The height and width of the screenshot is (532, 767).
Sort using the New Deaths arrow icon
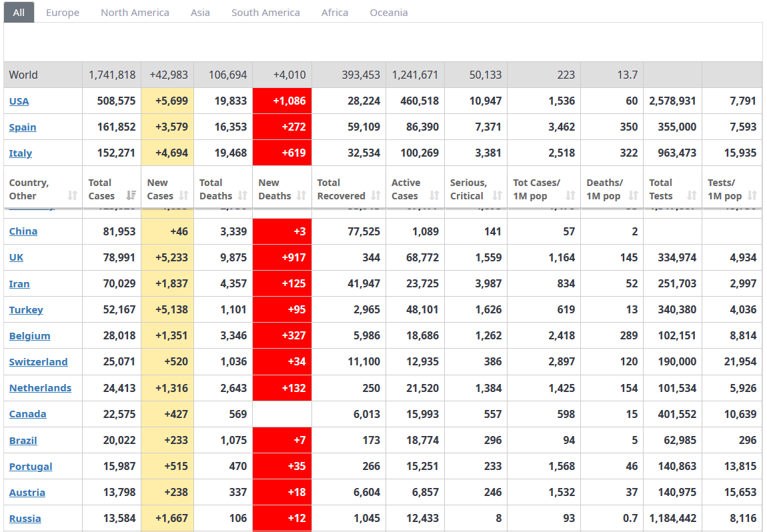(301, 195)
